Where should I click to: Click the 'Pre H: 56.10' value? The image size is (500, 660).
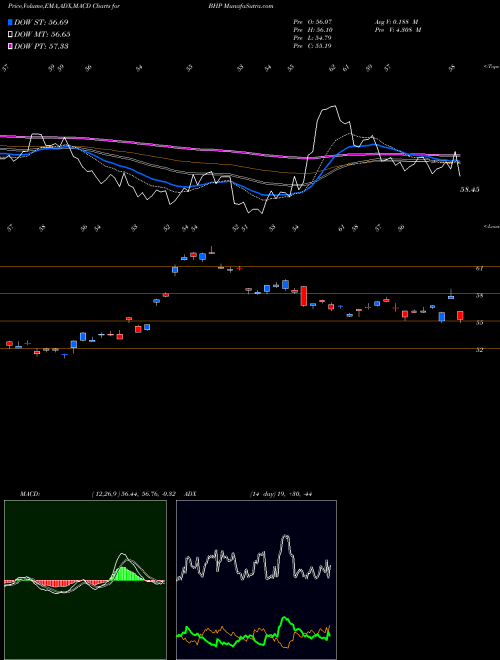pyautogui.click(x=313, y=30)
